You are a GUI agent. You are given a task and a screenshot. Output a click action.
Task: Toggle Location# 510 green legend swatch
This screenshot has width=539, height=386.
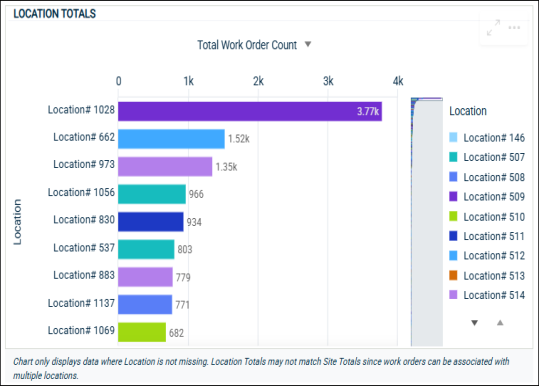453,217
